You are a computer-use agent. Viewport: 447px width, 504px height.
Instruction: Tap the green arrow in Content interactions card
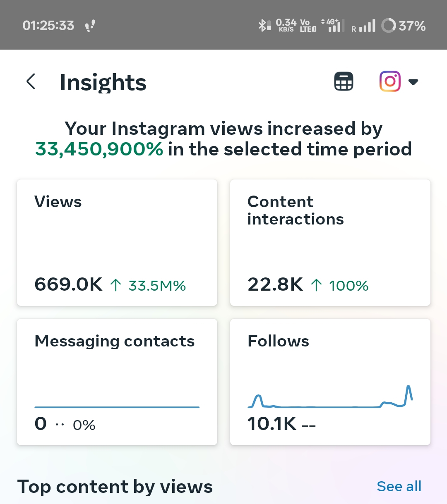click(x=317, y=285)
